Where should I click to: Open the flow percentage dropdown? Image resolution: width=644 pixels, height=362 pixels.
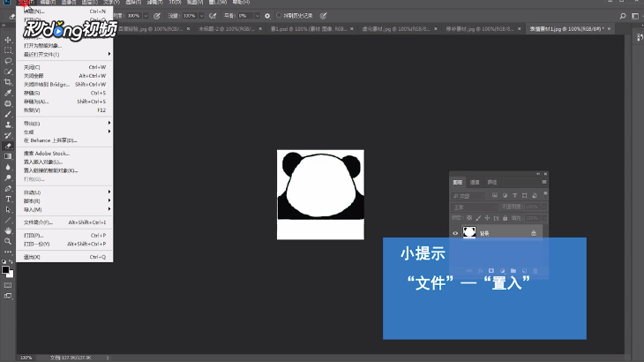coord(201,16)
